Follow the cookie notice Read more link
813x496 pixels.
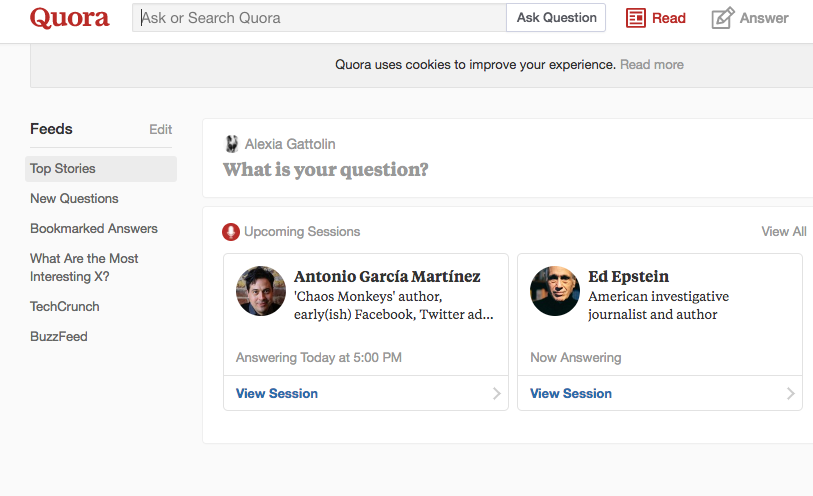pos(652,65)
